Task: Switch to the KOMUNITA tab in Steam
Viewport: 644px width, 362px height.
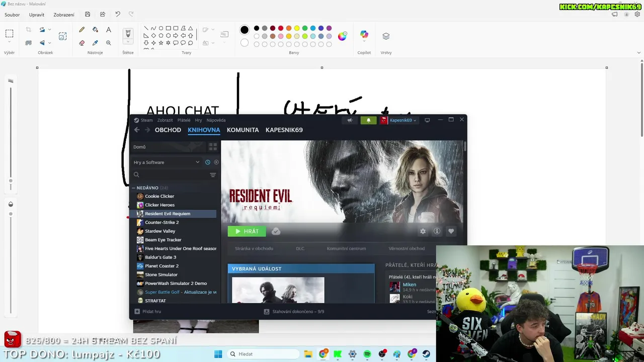Action: (x=243, y=130)
